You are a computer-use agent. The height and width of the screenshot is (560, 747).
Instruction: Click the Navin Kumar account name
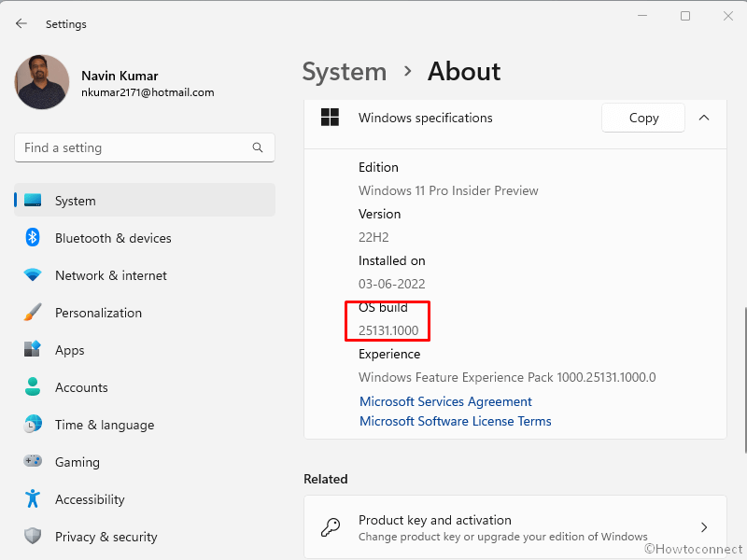click(120, 76)
